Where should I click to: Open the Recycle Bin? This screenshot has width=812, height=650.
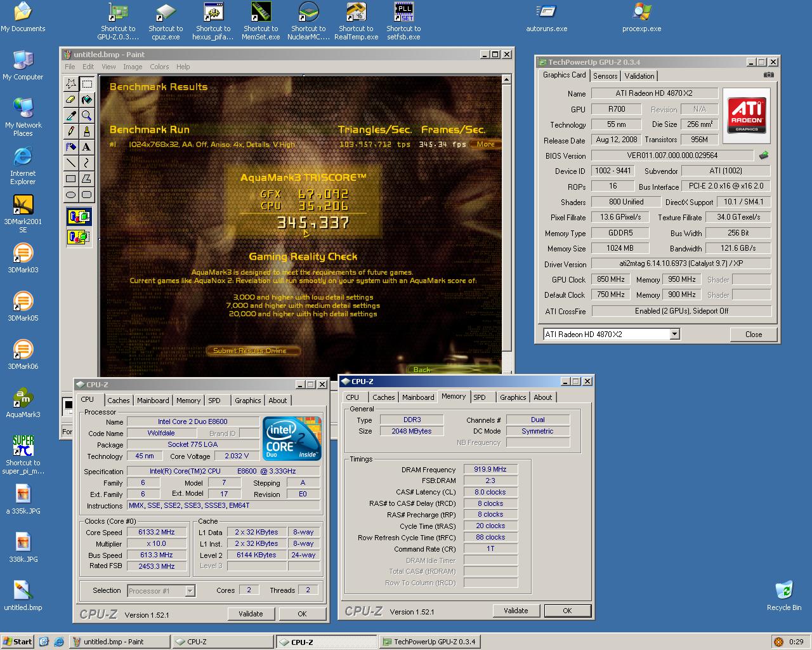click(784, 596)
